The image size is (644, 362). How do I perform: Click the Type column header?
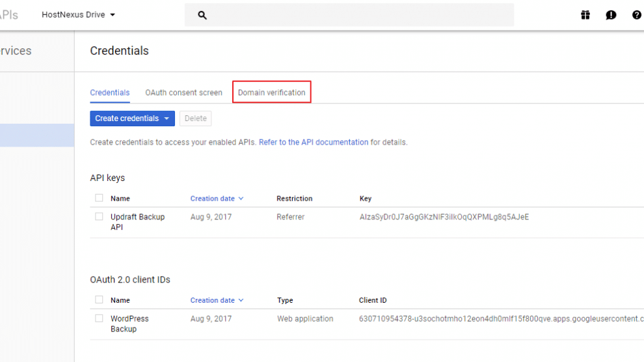(x=285, y=300)
